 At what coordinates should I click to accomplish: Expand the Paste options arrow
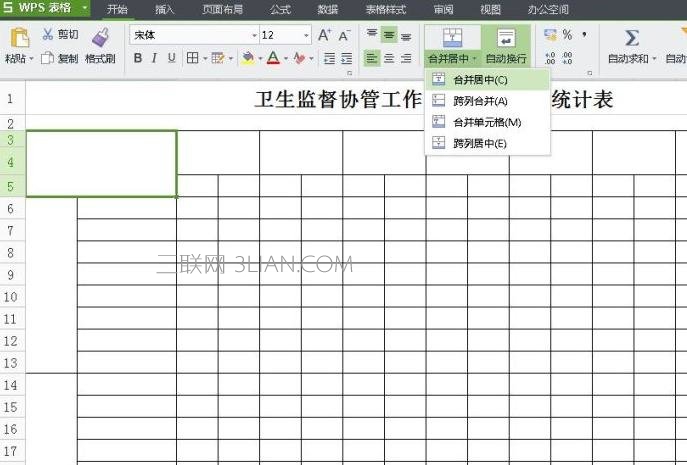32,58
